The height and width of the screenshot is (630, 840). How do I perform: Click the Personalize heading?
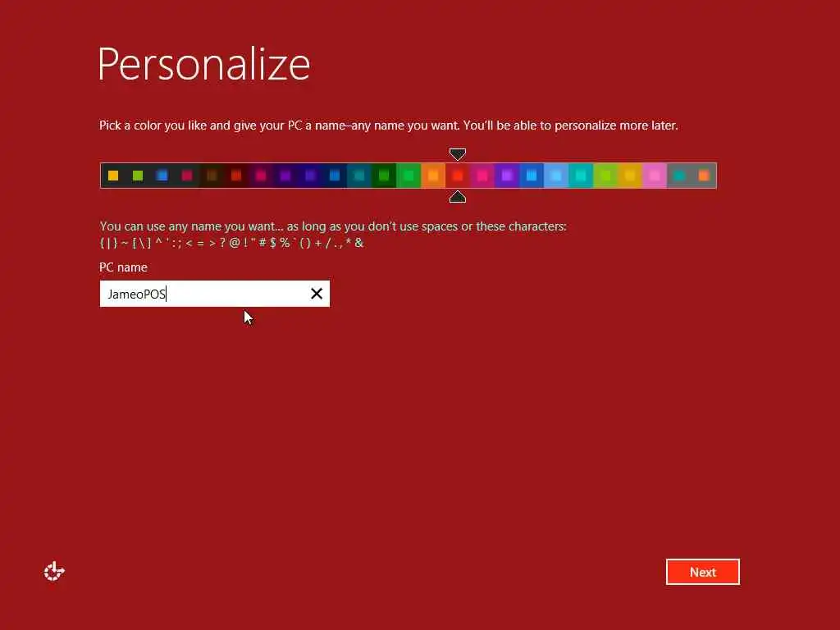(204, 65)
